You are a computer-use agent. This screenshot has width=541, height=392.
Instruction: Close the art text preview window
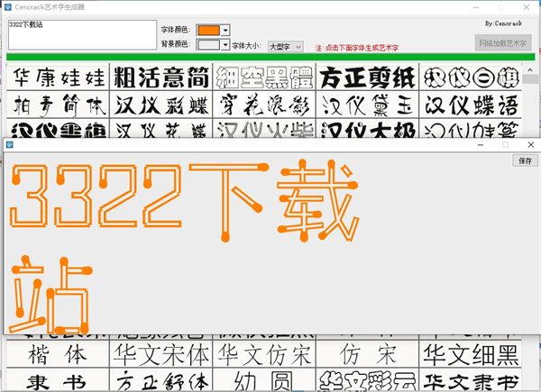[531, 145]
